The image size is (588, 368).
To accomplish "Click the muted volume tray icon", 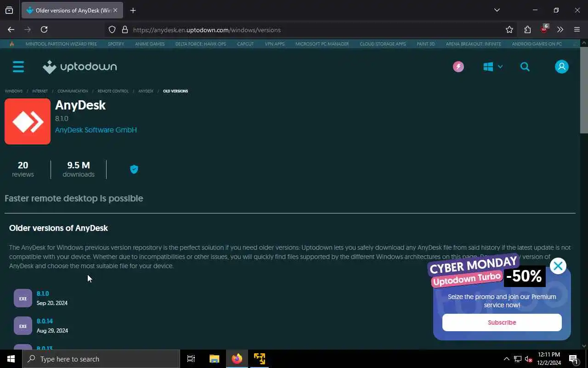I will point(528,359).
